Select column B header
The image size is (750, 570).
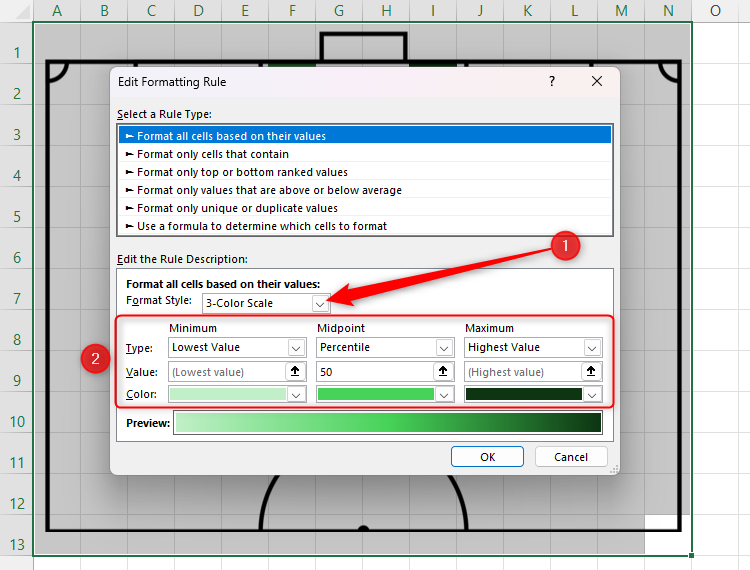tap(104, 11)
